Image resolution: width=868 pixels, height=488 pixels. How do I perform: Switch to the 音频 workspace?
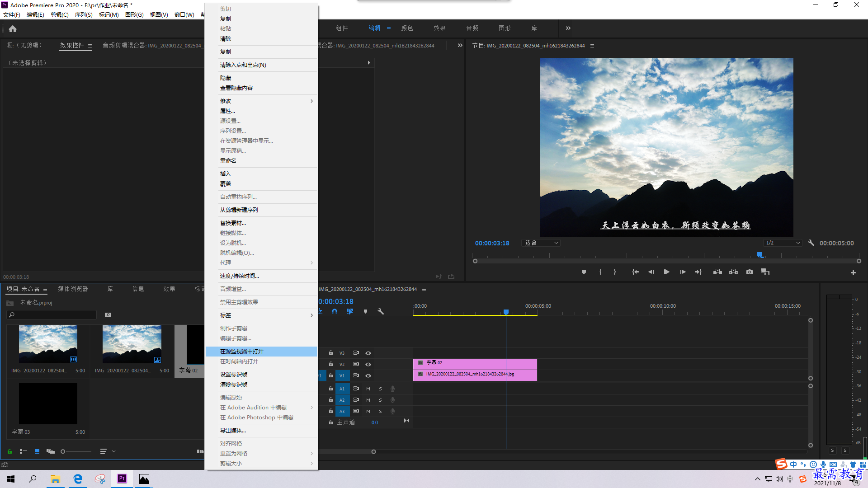(472, 28)
